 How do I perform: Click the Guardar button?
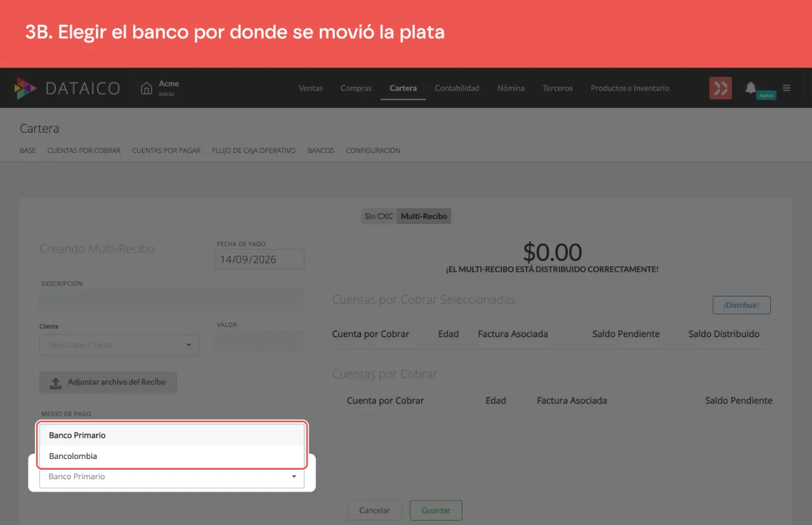(x=436, y=510)
